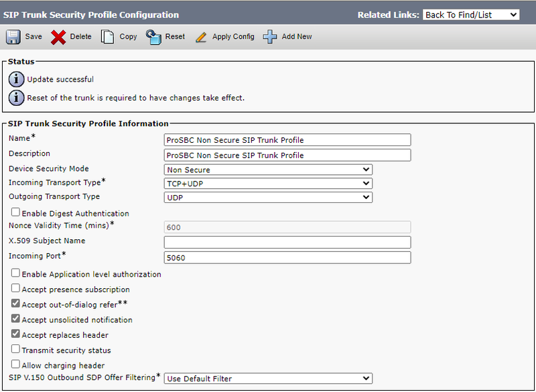Click the 'Reset of the trunk is required' message
536x392 pixels.
click(x=136, y=98)
